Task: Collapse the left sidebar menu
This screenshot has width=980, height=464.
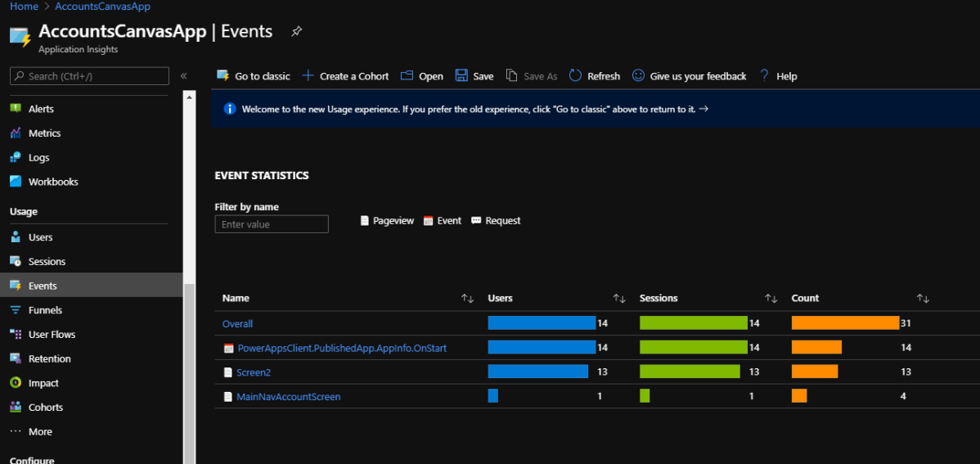Action: point(183,76)
